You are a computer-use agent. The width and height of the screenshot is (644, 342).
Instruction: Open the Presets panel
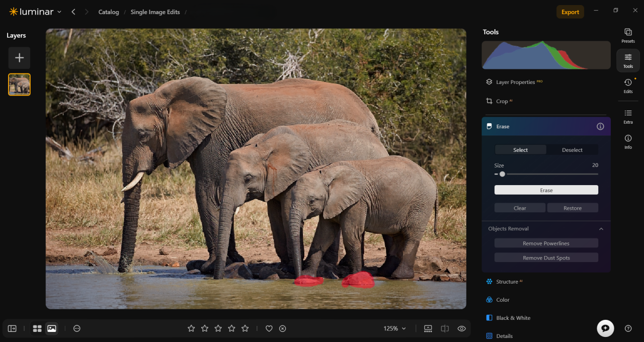click(x=628, y=35)
